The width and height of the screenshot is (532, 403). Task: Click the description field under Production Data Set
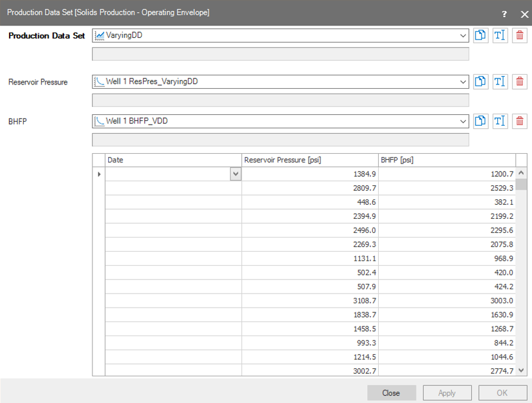pyautogui.click(x=280, y=55)
